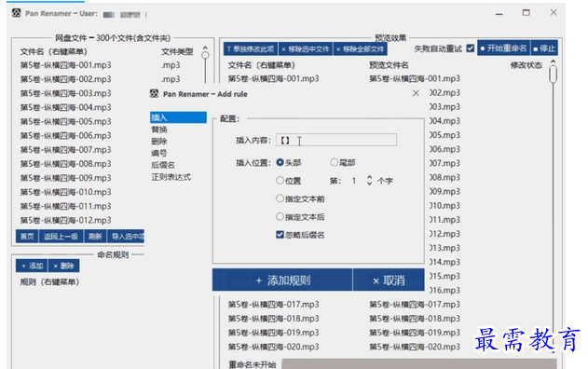The image size is (588, 369).
Task: Select file 第5卷-纵横四海-011.mp3 in left list
Action: point(65,206)
